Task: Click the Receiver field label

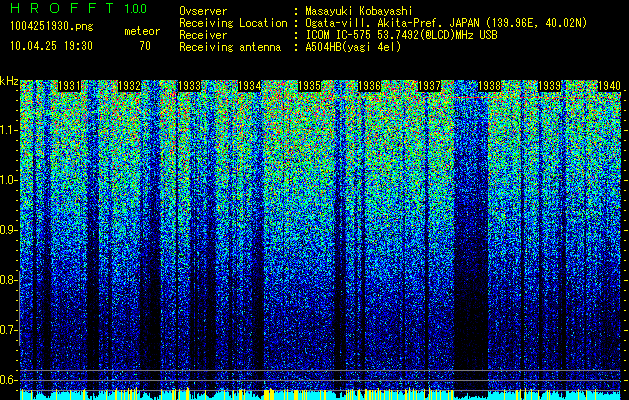Action: 203,35
